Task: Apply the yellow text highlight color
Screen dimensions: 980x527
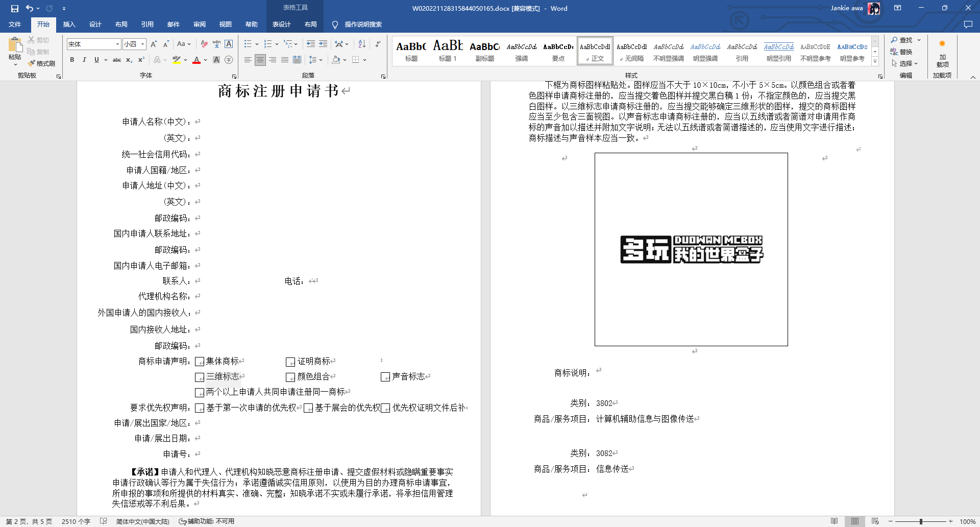Action: 176,60
